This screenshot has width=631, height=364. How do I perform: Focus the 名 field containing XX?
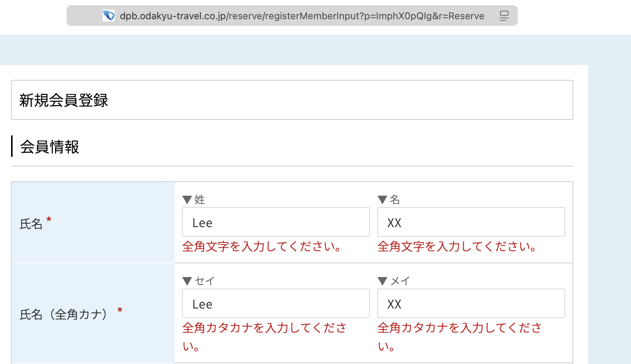(x=471, y=222)
